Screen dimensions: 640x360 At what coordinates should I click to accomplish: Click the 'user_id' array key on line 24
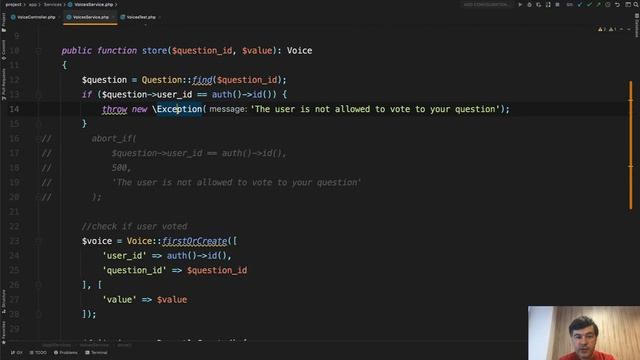click(x=124, y=256)
